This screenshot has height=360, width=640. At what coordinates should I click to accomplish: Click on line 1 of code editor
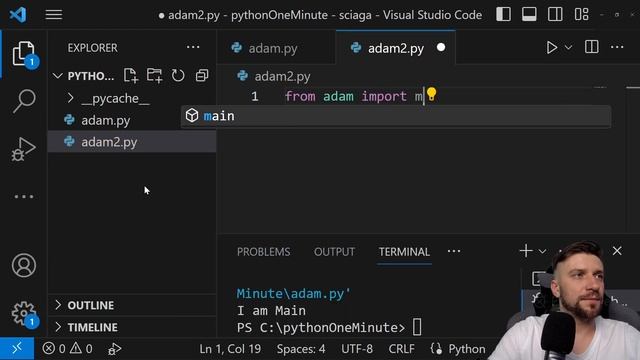[x=353, y=96]
